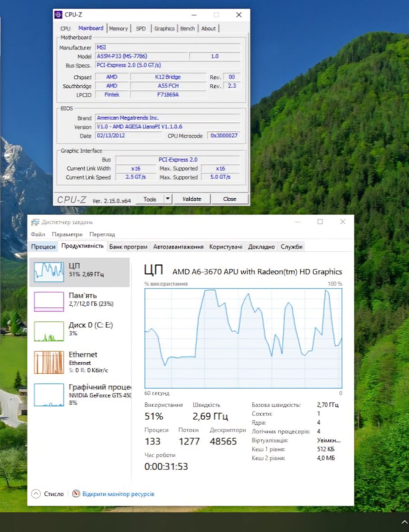Image resolution: width=409 pixels, height=532 pixels.
Task: Open the Автозавантаження tab
Action: tap(178, 247)
